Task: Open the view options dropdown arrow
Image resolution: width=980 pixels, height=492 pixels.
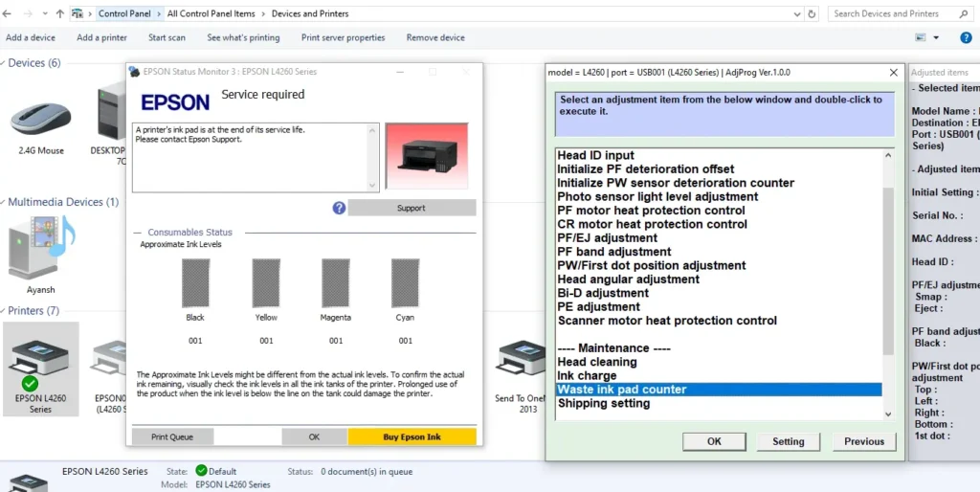Action: point(936,37)
